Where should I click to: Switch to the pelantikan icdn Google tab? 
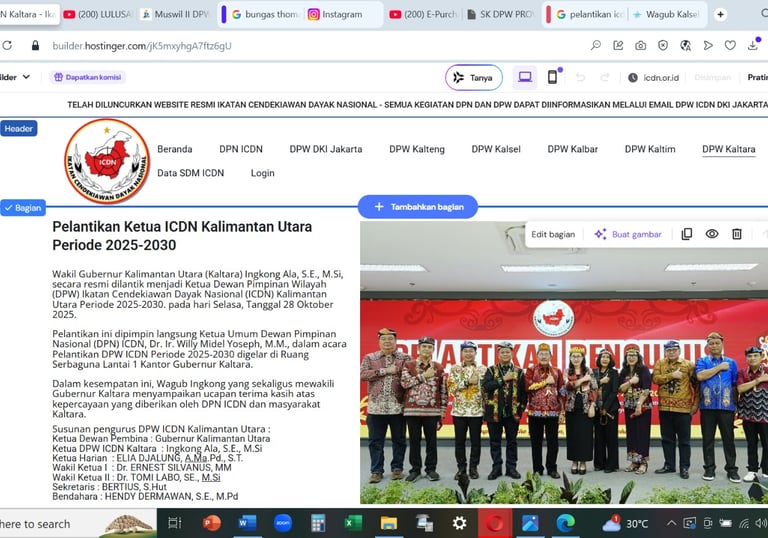point(590,14)
